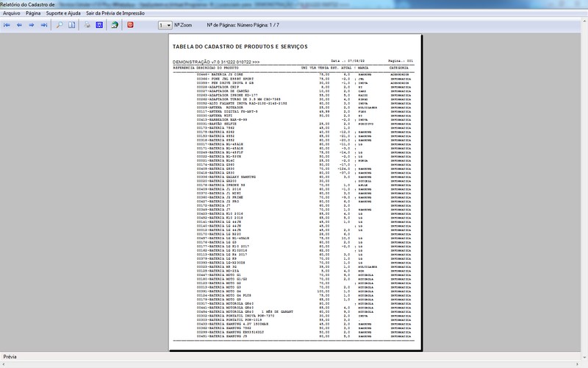Go to the first page arrow
Viewport: 588px width, 368px height.
pos(7,25)
